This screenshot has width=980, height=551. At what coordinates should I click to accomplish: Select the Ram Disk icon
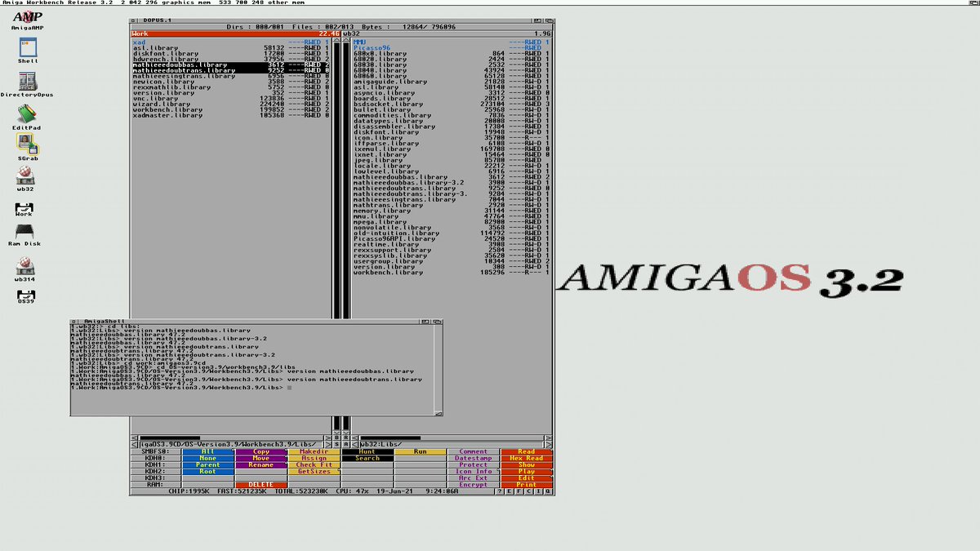coord(24,236)
